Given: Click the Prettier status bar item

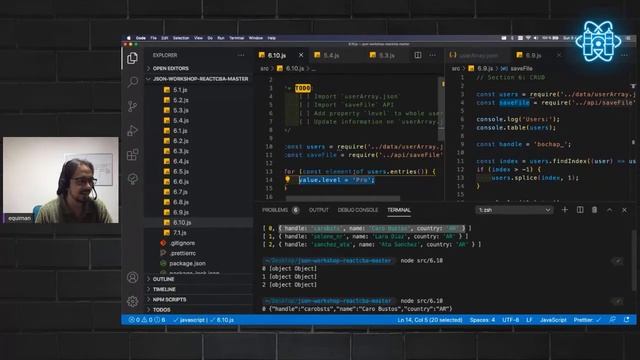Looking at the screenshot, I should (x=587, y=320).
